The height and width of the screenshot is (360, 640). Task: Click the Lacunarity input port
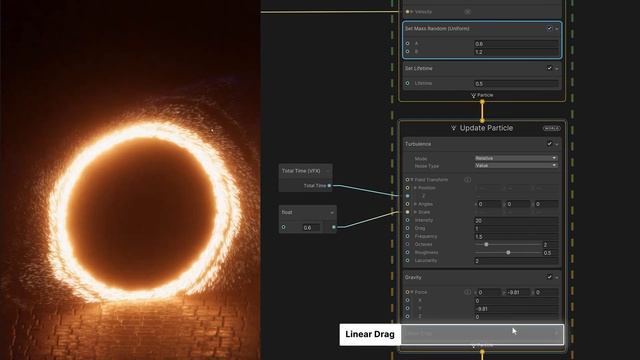pos(407,260)
